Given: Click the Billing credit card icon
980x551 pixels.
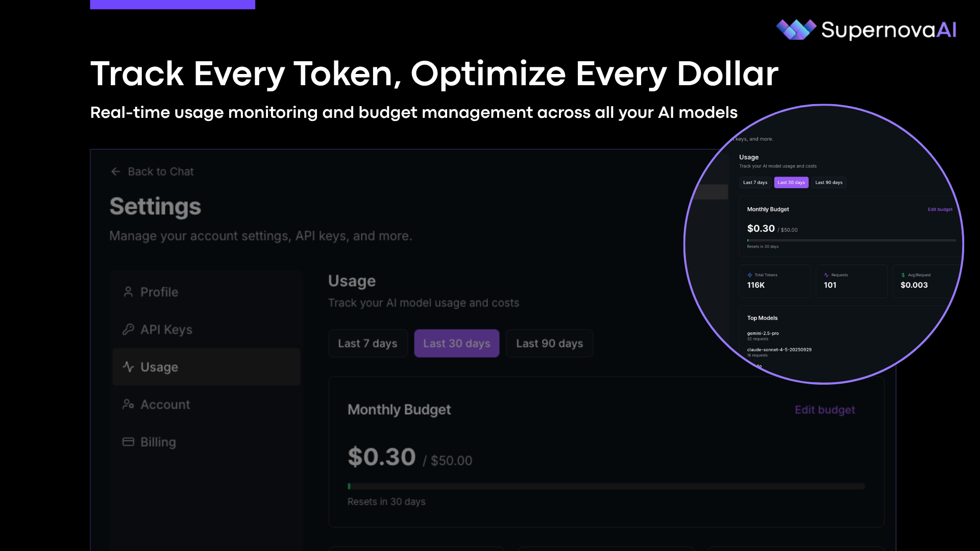Looking at the screenshot, I should pyautogui.click(x=128, y=442).
